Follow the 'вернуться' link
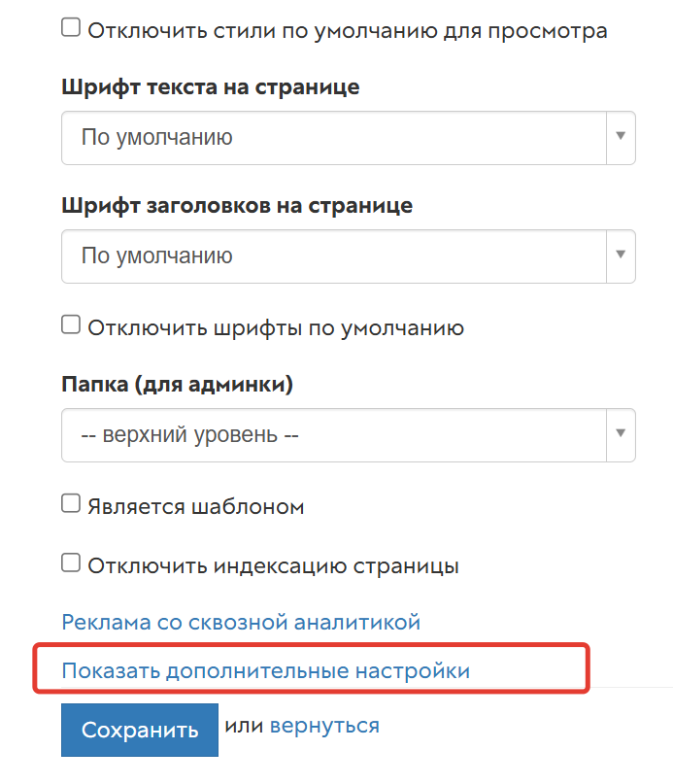The image size is (673, 784). (324, 725)
